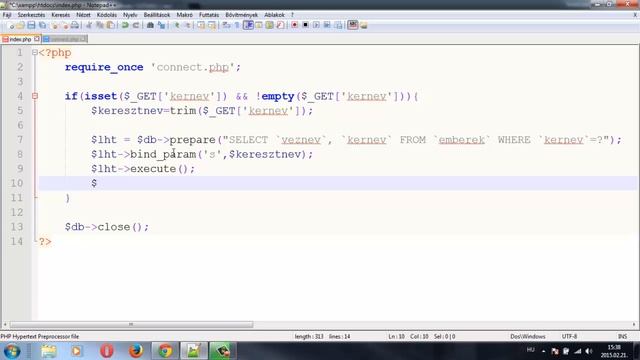Collapse the fold marker at line 1
Image resolution: width=640 pixels, height=360 pixels.
pyautogui.click(x=35, y=53)
